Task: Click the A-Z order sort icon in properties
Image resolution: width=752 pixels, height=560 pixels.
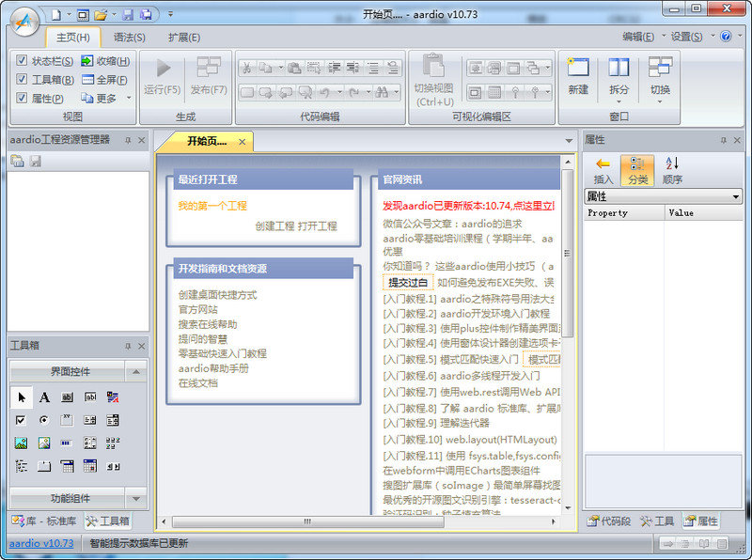Action: click(672, 170)
